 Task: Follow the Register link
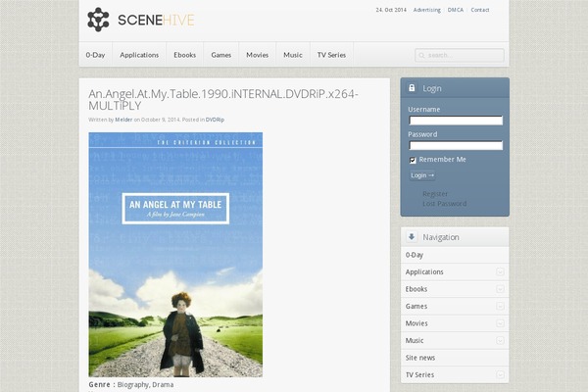[435, 194]
